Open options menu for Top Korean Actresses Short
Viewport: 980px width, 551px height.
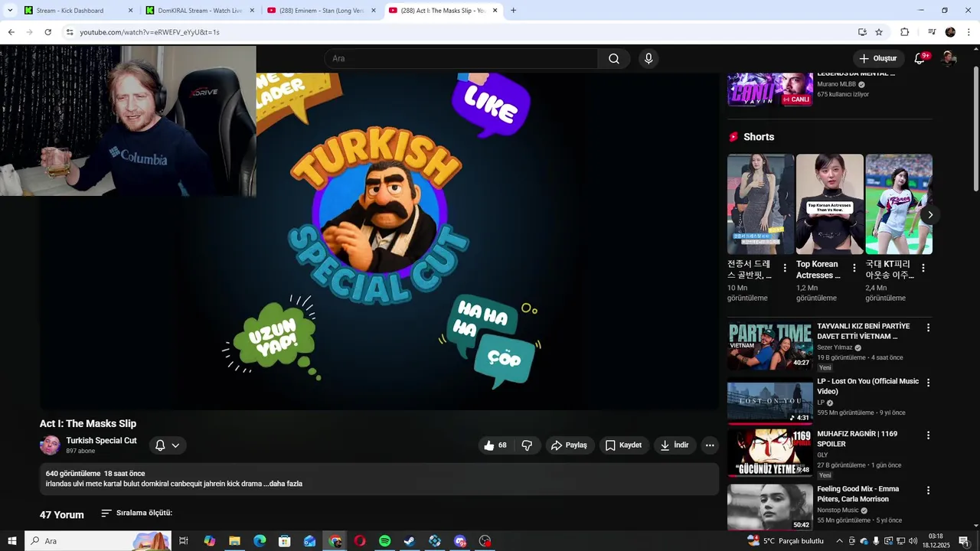(854, 269)
